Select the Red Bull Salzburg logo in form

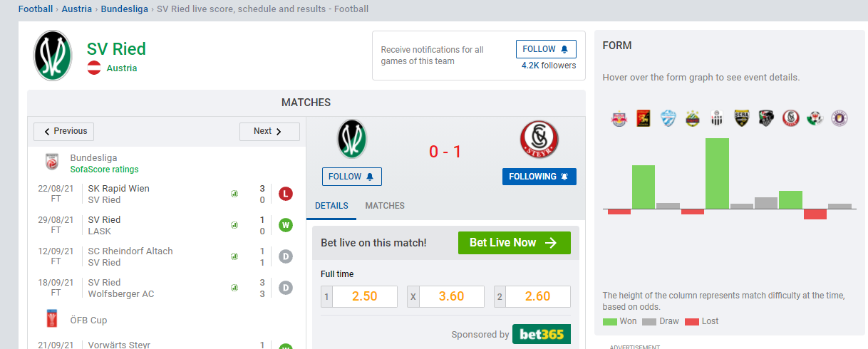point(619,119)
